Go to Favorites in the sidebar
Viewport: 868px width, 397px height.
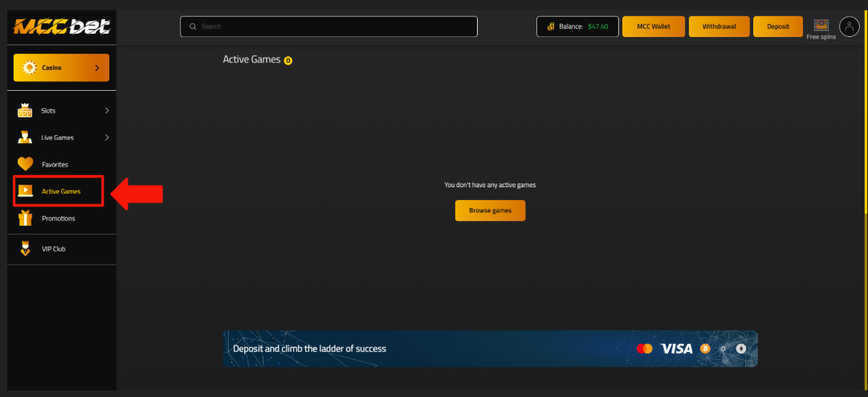pyautogui.click(x=55, y=164)
